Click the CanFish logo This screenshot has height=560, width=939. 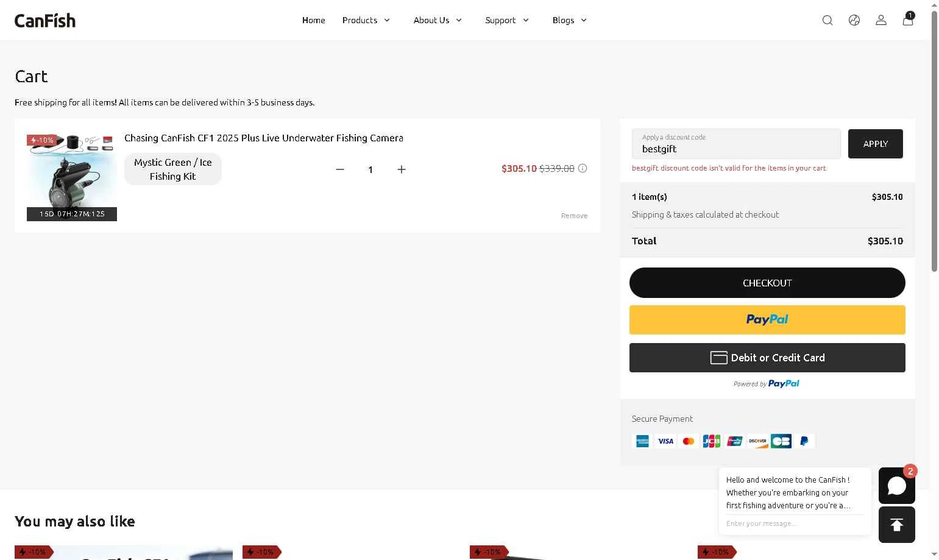pos(45,20)
